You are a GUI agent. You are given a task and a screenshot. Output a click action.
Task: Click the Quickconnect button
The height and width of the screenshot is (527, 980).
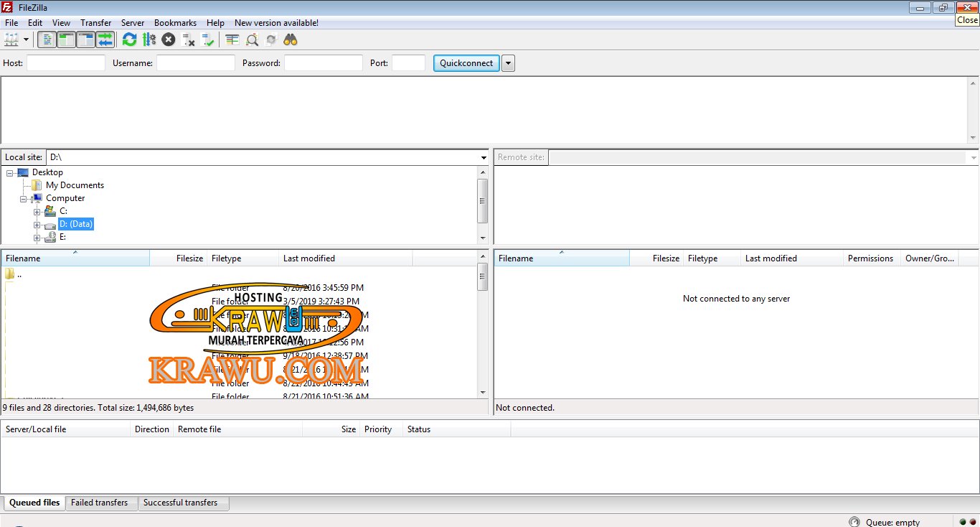pos(466,63)
